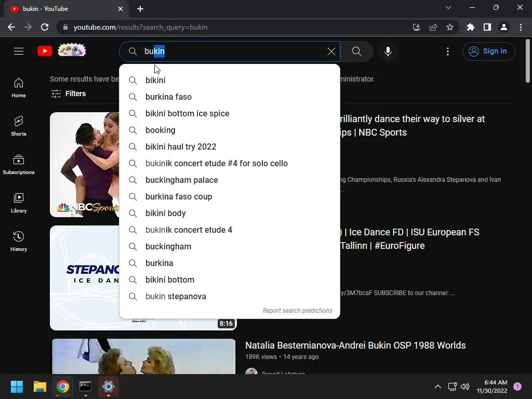
Task: Open the Natalia Bestemianova-Andrei Bukin video title
Action: [x=355, y=345]
